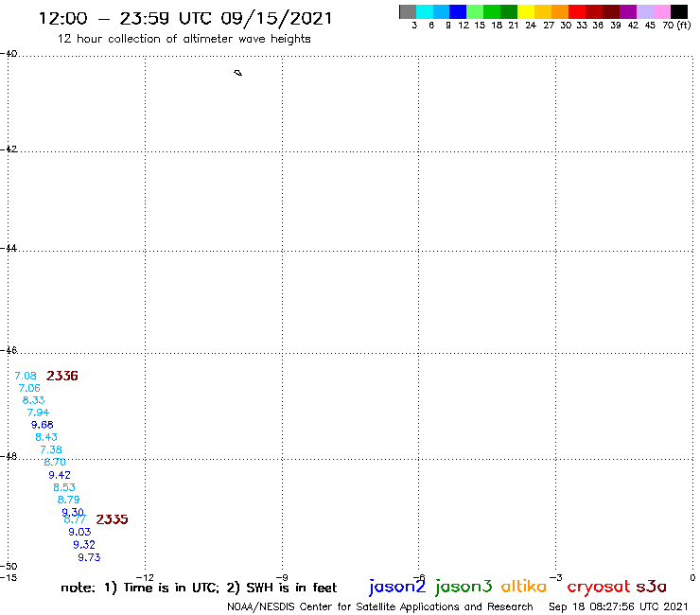Click the black swatch at the legend's end
The width and height of the screenshot is (700, 615).
678,11
